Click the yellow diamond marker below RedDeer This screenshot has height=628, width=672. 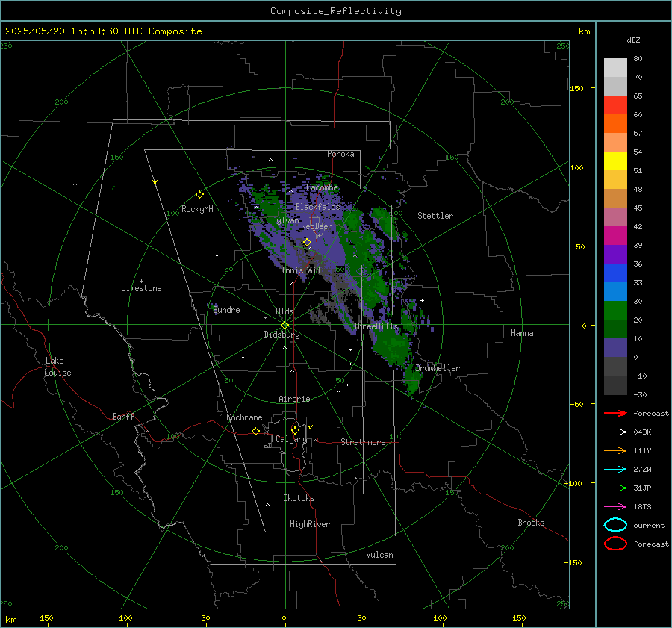point(308,243)
